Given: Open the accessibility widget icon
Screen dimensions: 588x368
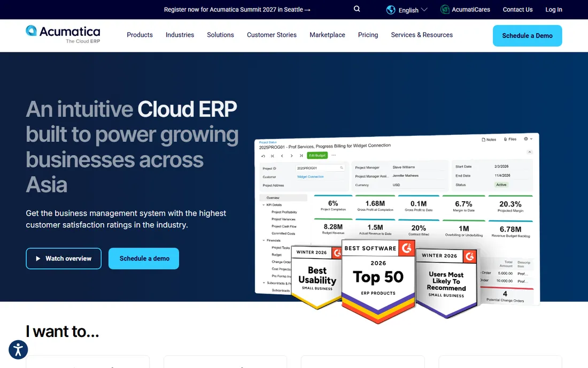Looking at the screenshot, I should [x=18, y=350].
